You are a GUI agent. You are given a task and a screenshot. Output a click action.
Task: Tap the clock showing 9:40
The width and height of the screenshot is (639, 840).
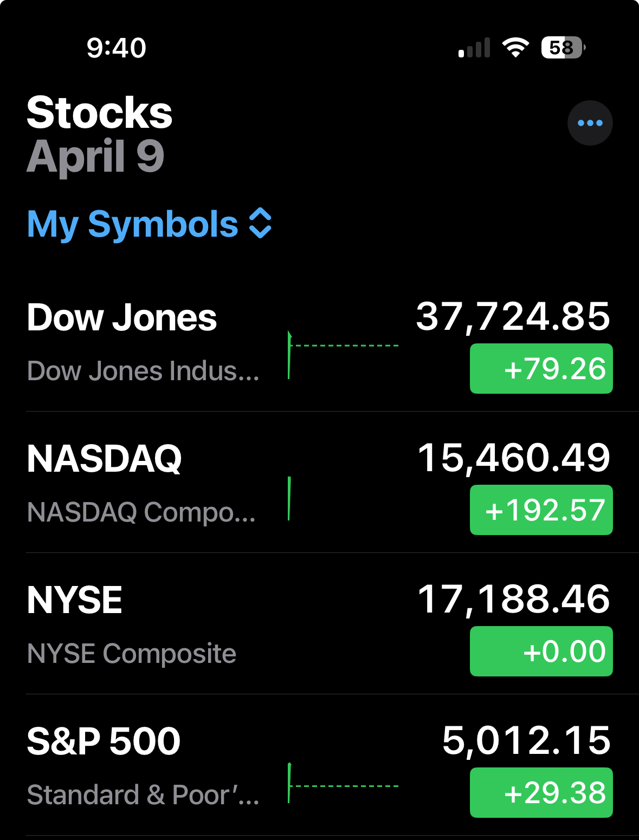coord(116,48)
